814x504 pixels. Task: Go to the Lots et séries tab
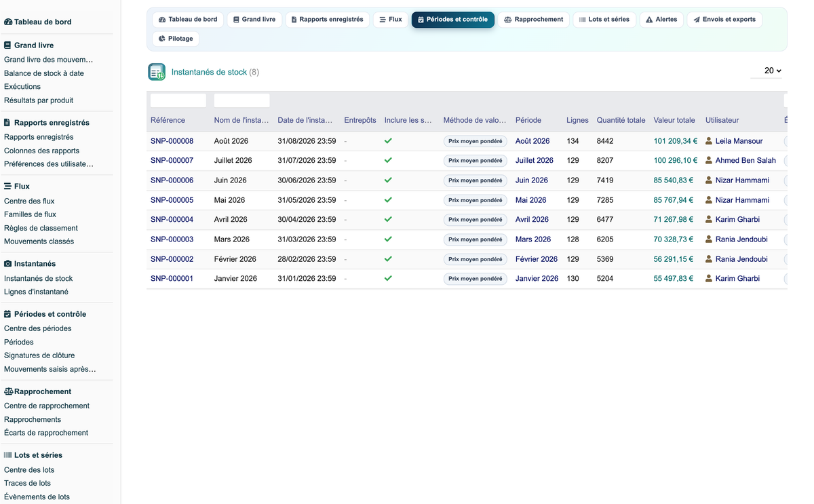point(604,20)
